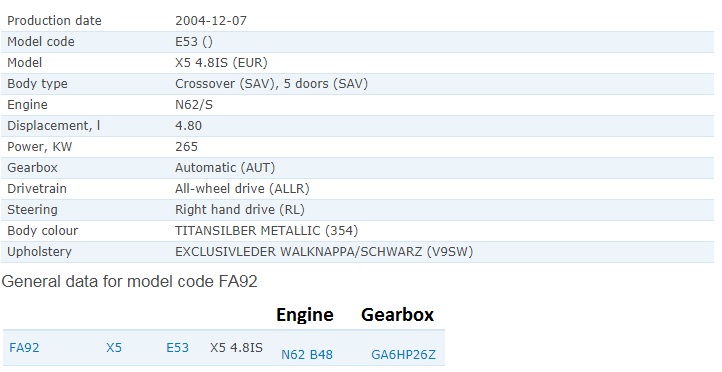This screenshot has height=372, width=722.
Task: Click the Body type row label
Action: pyautogui.click(x=37, y=84)
